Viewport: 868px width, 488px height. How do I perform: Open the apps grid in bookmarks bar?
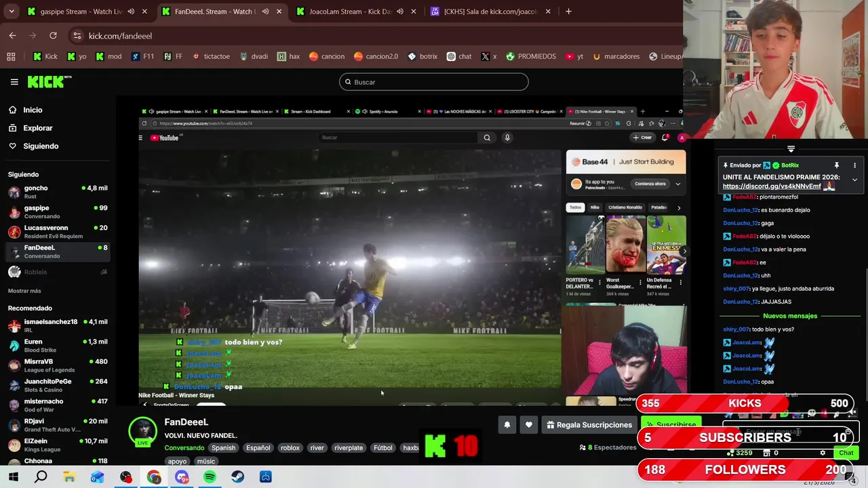pos(11,56)
